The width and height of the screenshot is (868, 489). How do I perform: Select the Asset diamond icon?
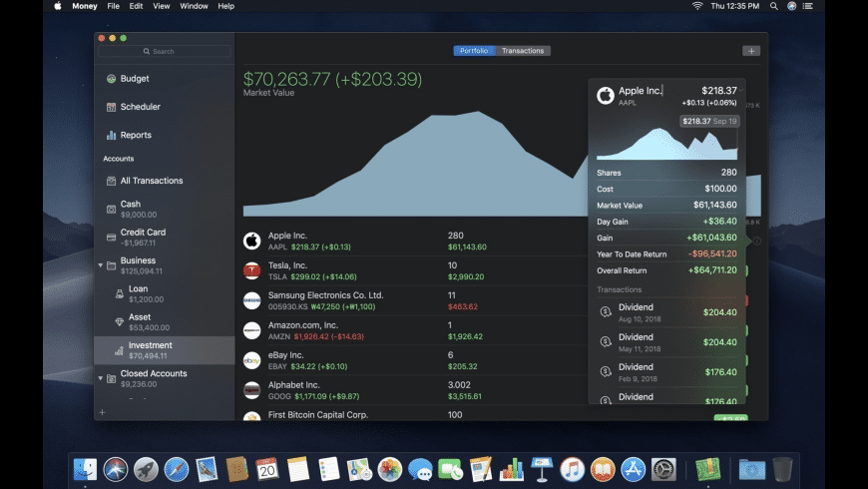119,322
